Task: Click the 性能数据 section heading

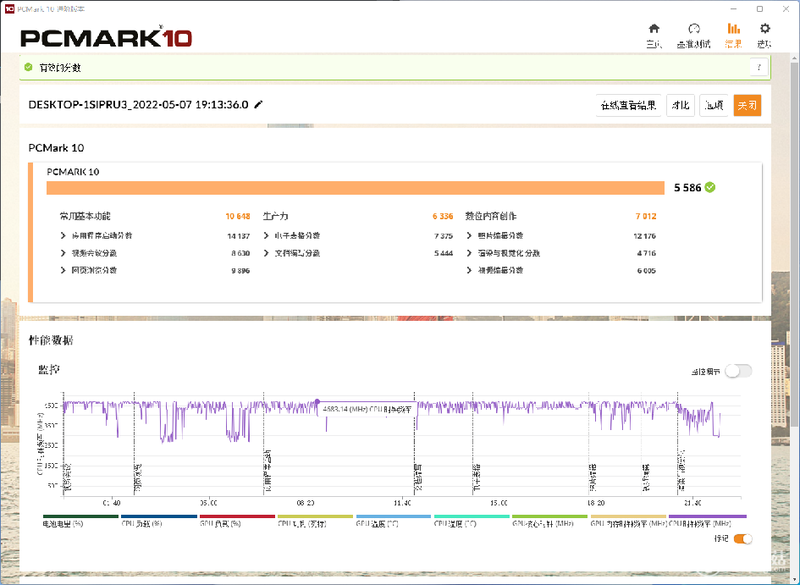Action: 51,340
